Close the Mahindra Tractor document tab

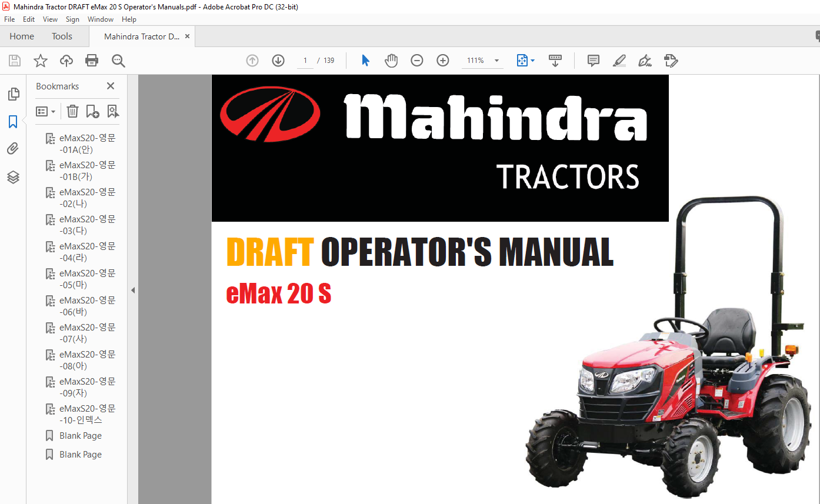(187, 36)
